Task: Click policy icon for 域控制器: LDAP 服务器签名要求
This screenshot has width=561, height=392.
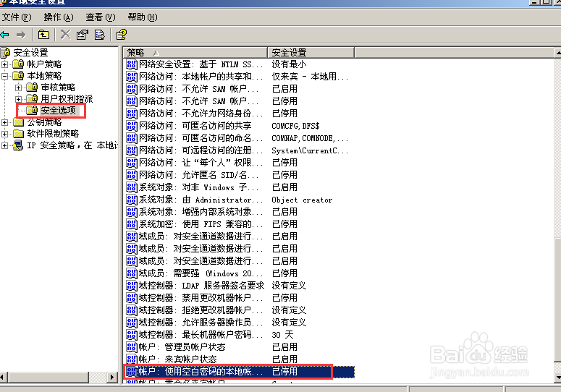Action: click(132, 286)
